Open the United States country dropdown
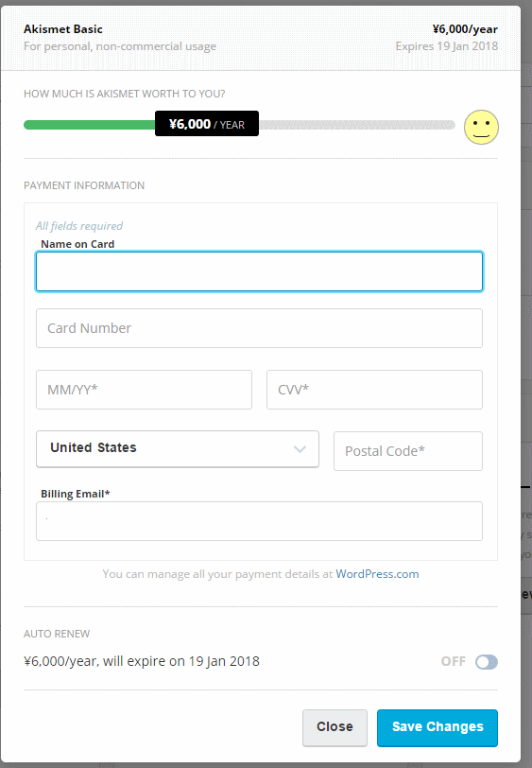Image resolution: width=532 pixels, height=768 pixels. click(x=178, y=448)
